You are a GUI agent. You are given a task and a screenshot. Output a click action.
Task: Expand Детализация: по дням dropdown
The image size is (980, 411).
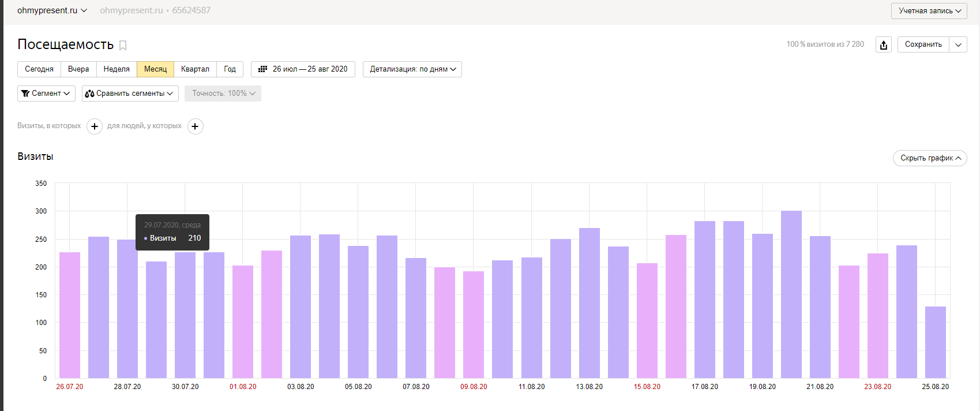click(x=412, y=69)
